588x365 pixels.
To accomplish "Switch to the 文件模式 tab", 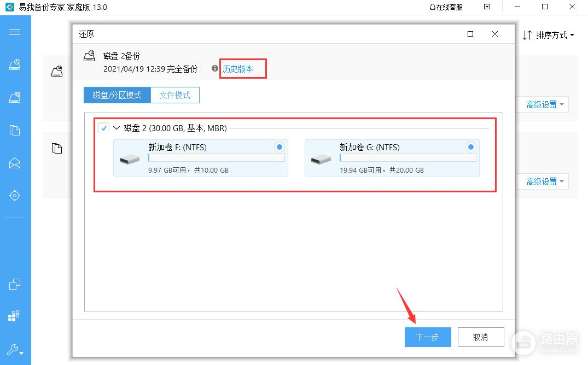I will [x=175, y=95].
